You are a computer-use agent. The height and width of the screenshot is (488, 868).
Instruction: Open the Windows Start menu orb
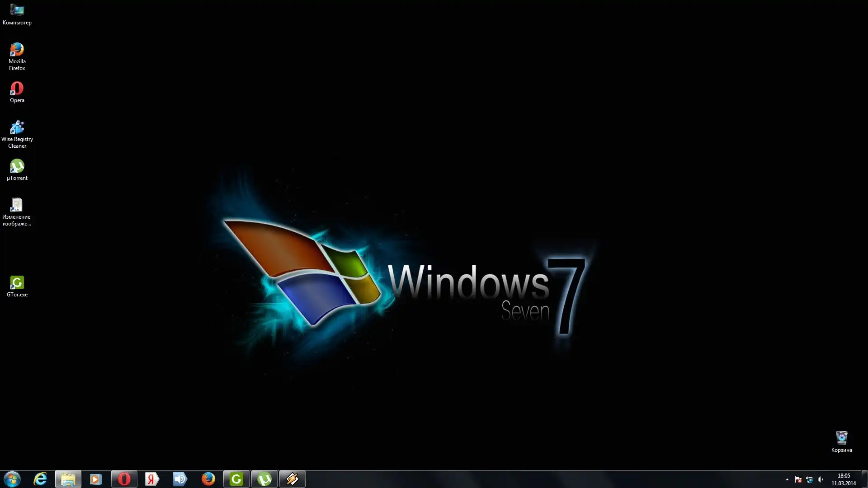click(12, 479)
